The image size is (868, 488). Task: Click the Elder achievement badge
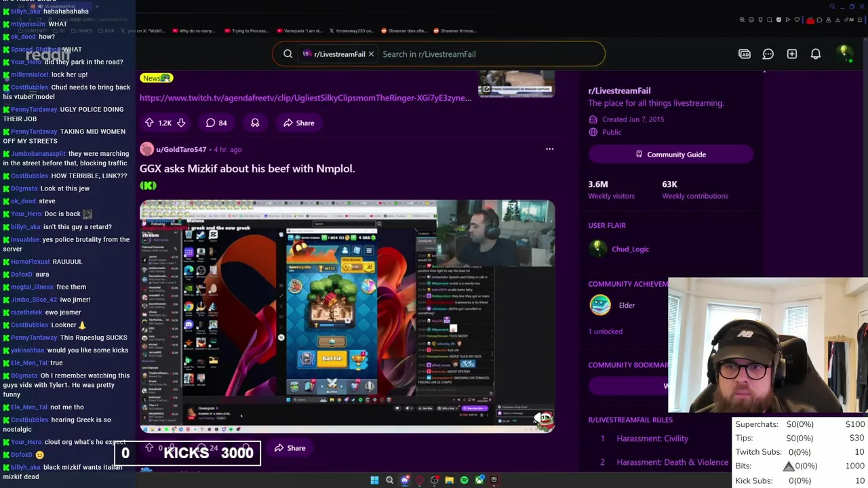[600, 305]
